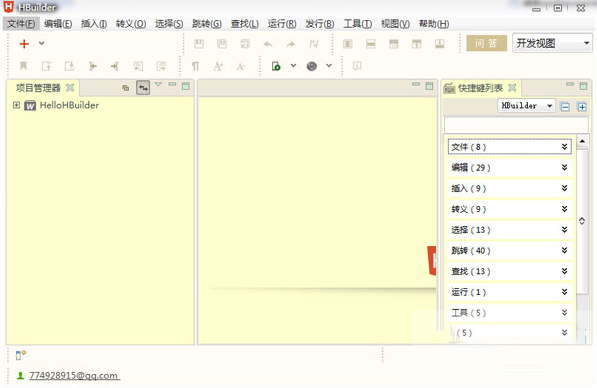Image resolution: width=597 pixels, height=388 pixels.
Task: Open the 帮助(H) menu
Action: pos(434,24)
